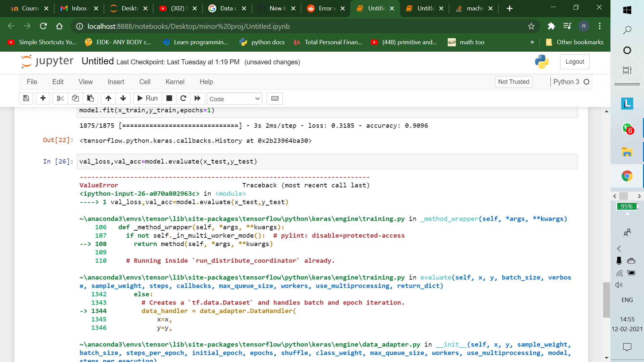
Task: Add a new cell below with plus icon
Action: click(x=43, y=98)
